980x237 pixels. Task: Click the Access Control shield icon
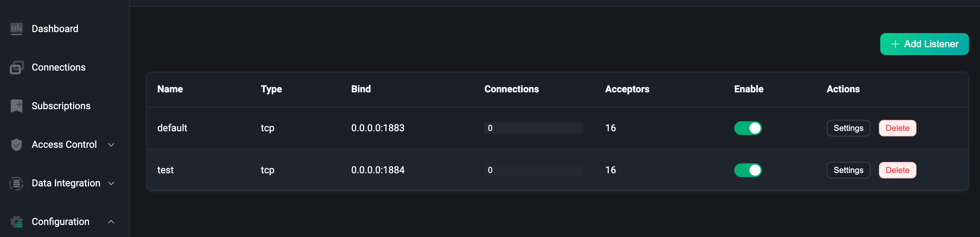tap(16, 145)
